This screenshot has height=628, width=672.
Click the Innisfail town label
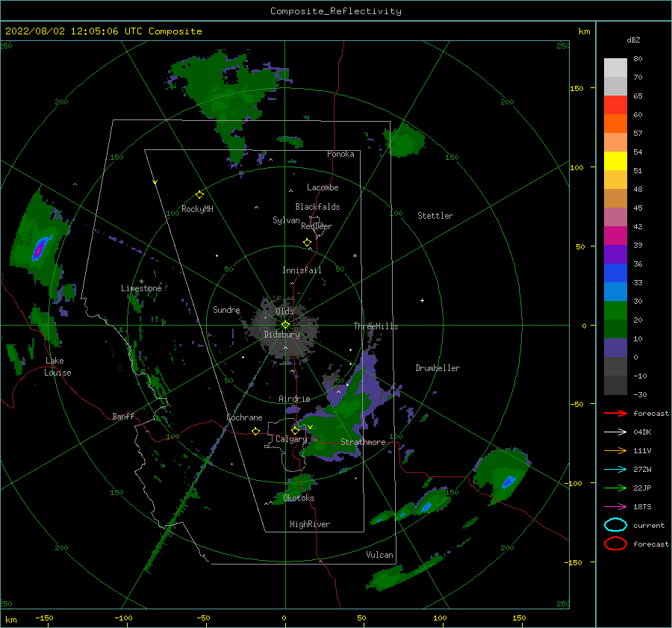click(302, 270)
